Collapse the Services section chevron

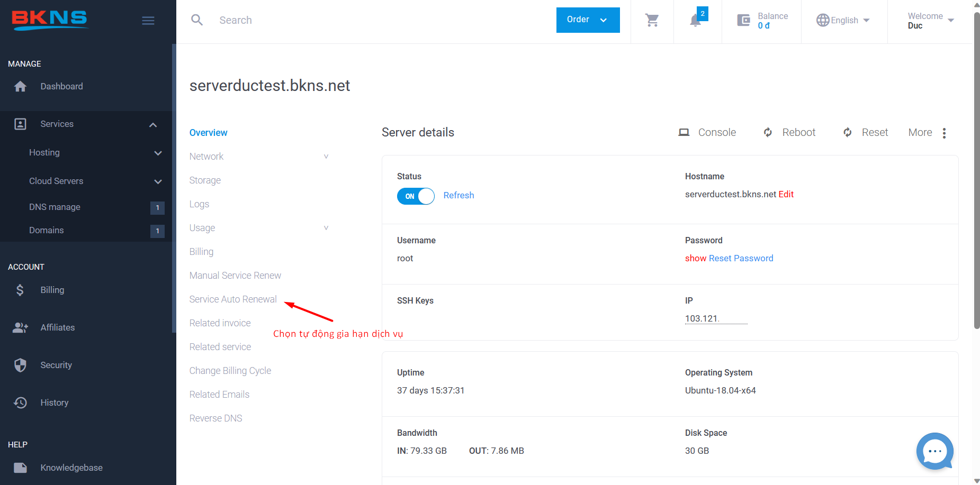pyautogui.click(x=153, y=125)
